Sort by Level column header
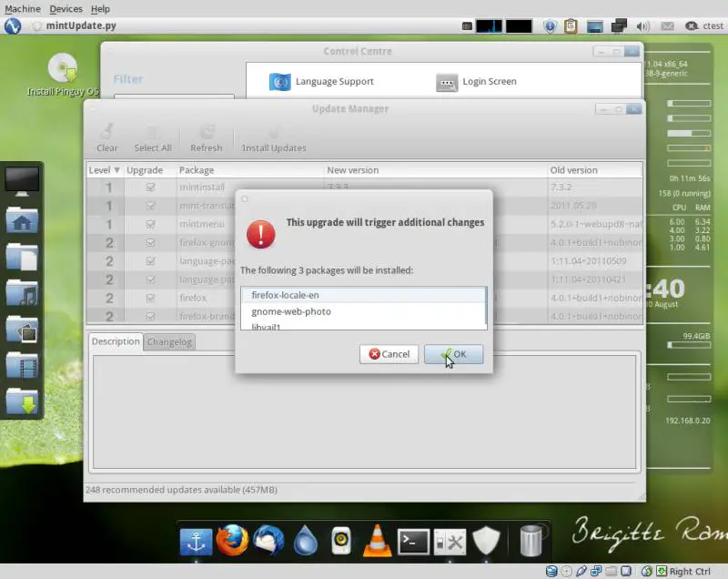Image resolution: width=728 pixels, height=579 pixels. coord(105,170)
